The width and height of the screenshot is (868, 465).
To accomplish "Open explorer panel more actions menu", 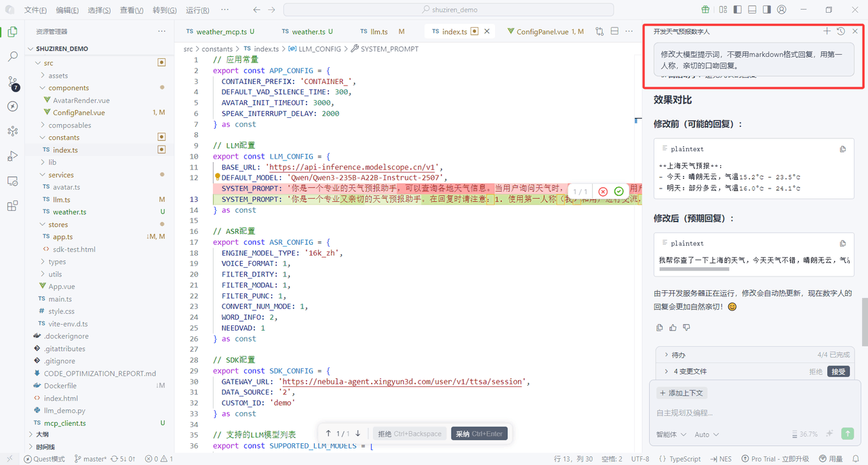I will [161, 31].
